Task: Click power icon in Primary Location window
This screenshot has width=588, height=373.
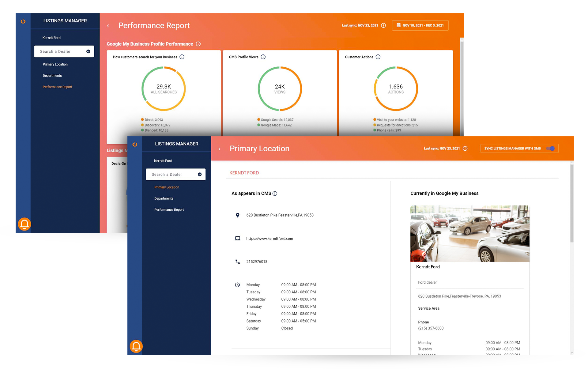Action: [135, 144]
